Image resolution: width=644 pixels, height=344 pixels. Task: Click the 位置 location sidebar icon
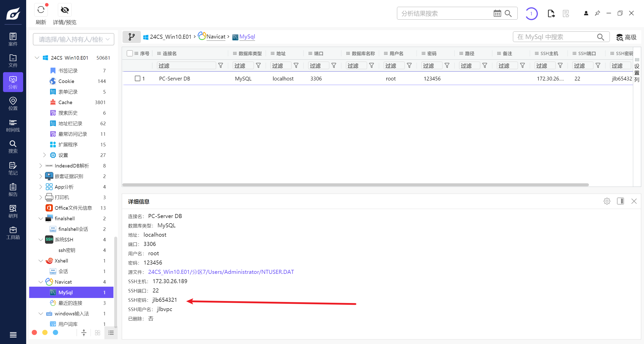13,104
